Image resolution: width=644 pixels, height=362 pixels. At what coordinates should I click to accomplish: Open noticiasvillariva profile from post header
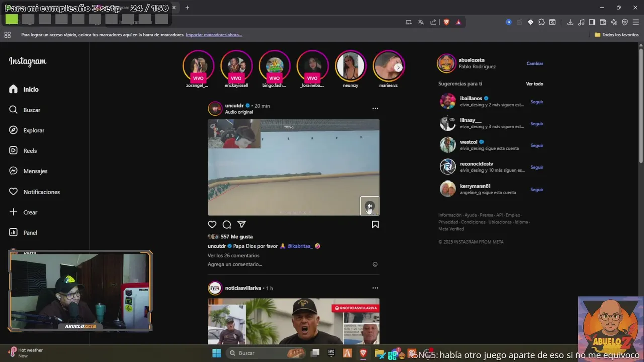tap(243, 288)
